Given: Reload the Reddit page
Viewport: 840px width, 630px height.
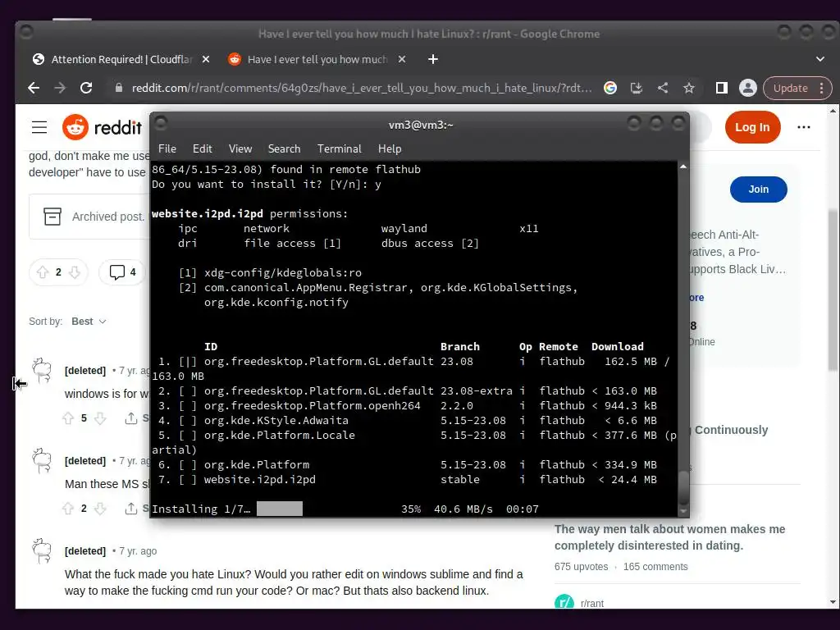Looking at the screenshot, I should click(x=86, y=88).
